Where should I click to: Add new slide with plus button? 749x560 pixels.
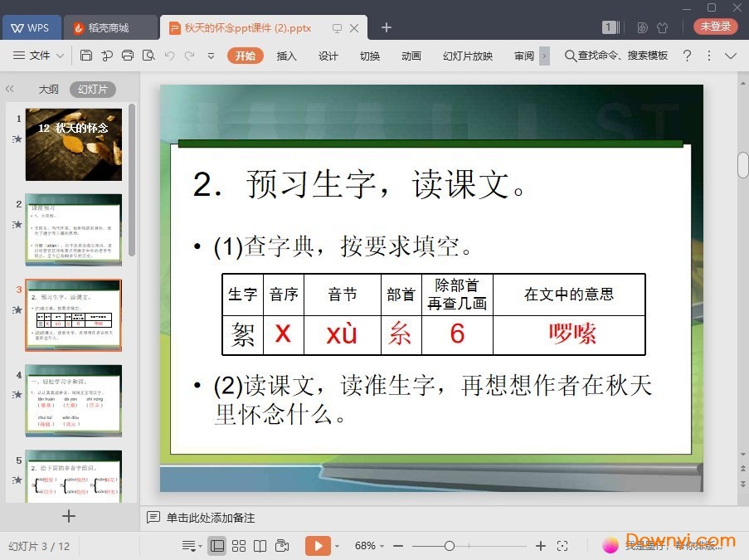(69, 516)
